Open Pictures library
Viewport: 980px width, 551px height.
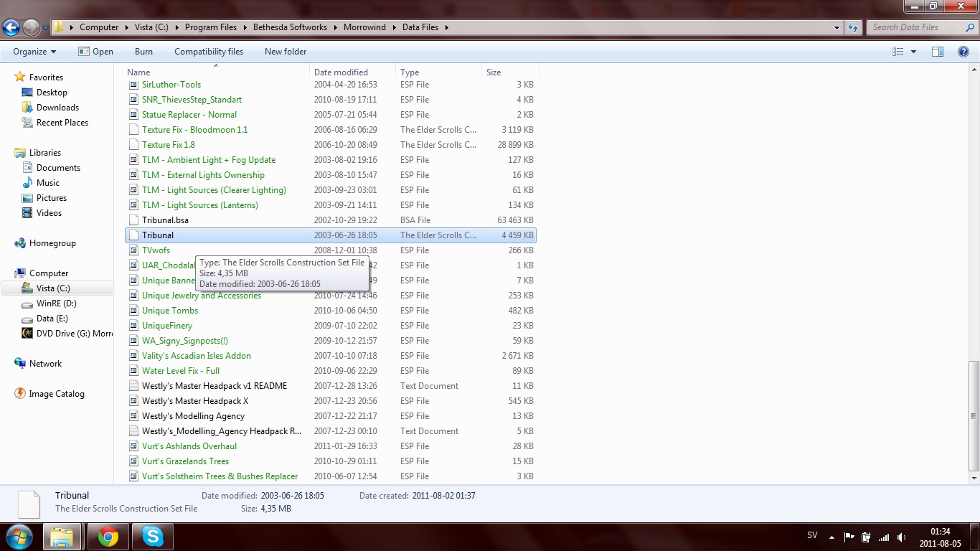point(52,198)
